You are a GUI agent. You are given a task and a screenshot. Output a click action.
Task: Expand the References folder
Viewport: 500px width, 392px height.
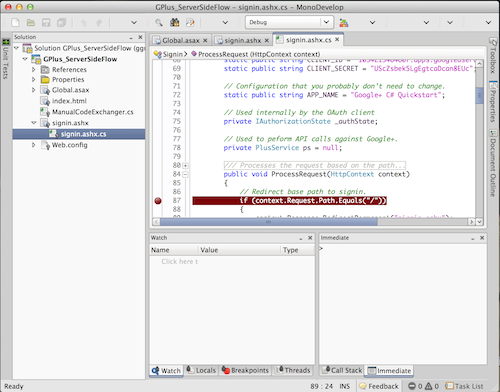(33, 70)
